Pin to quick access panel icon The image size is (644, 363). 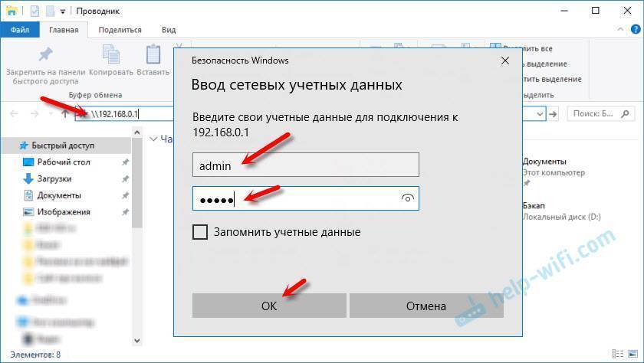(x=45, y=54)
